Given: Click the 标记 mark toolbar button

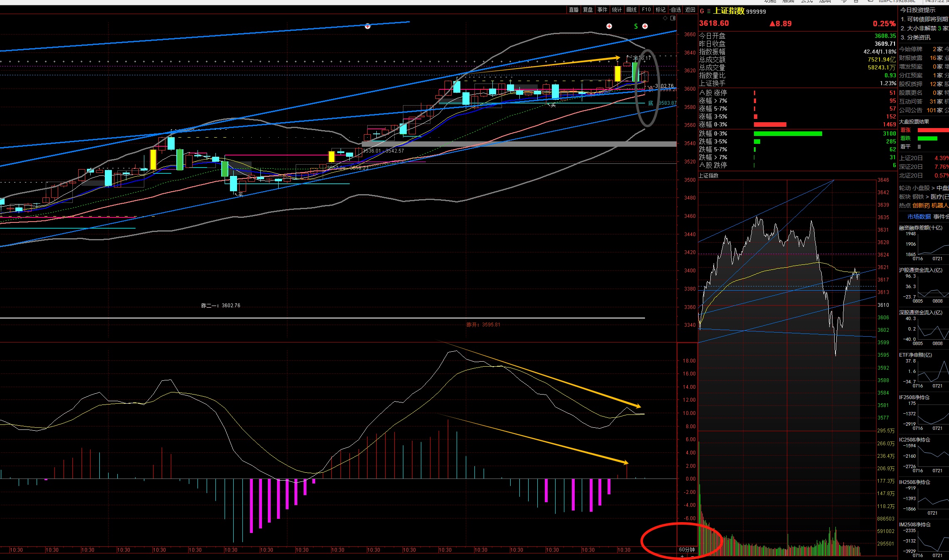Looking at the screenshot, I should click(x=660, y=10).
